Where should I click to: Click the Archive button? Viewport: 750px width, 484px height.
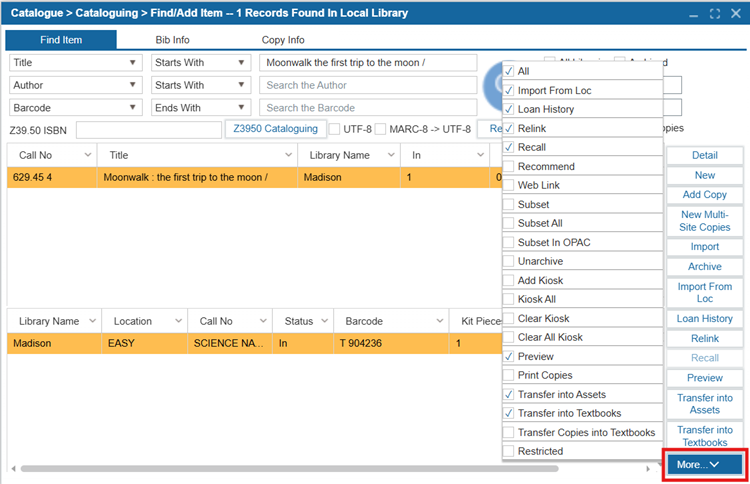705,266
